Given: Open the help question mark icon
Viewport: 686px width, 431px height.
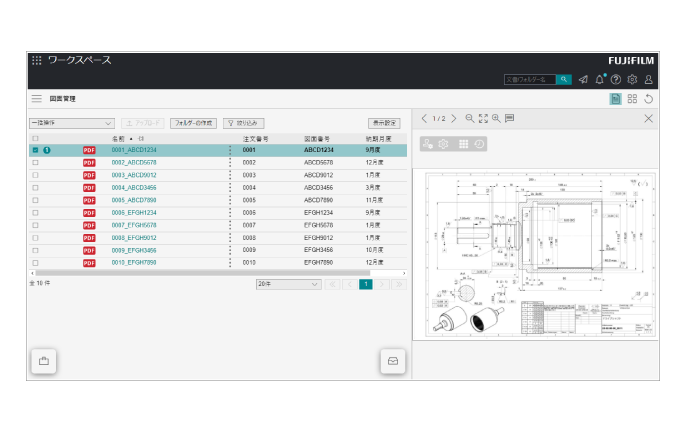Looking at the screenshot, I should (x=616, y=80).
